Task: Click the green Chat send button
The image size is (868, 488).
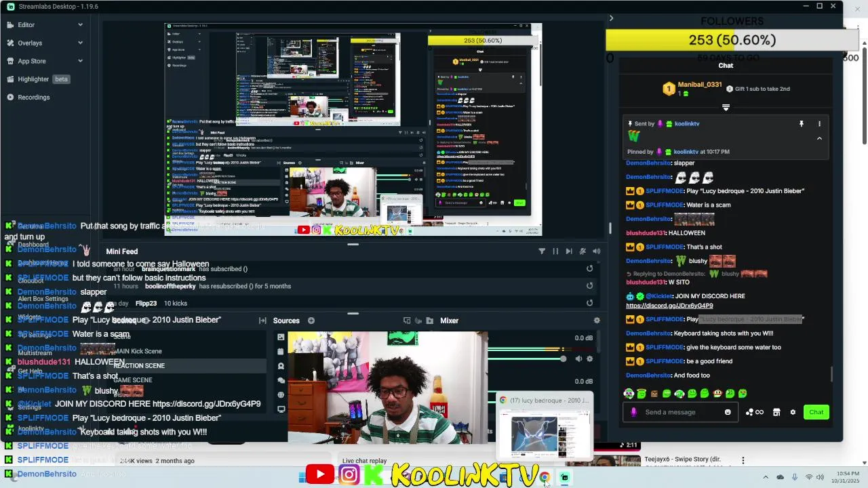Action: pos(816,412)
